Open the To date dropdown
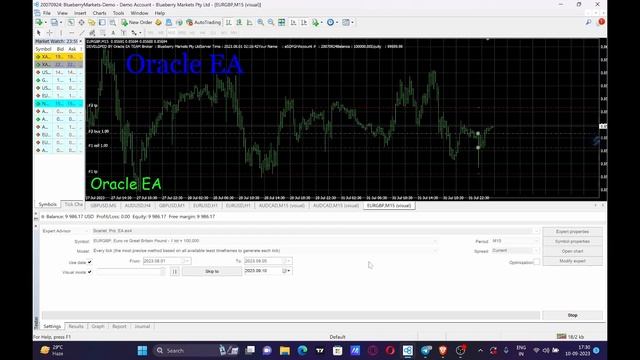This screenshot has width=640, height=360. coord(289,261)
